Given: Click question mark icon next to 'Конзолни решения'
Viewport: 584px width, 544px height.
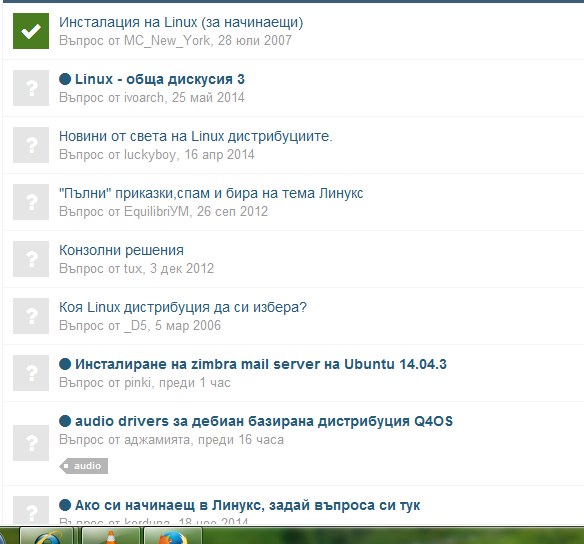Looking at the screenshot, I should point(31,259).
